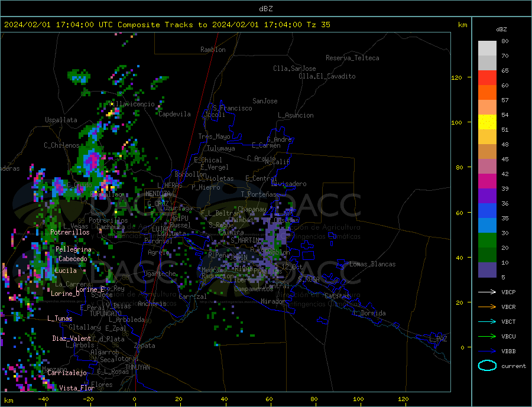Click the Zapata map label
This screenshot has height=407, width=532.
[145, 346]
